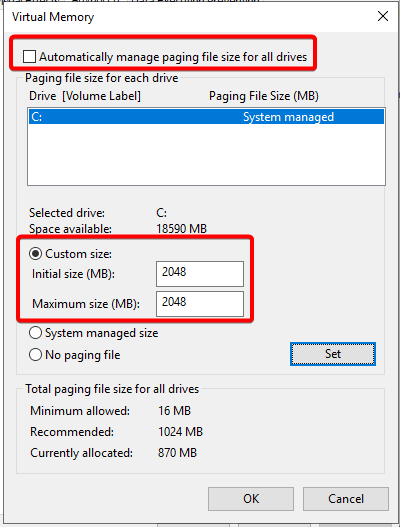The height and width of the screenshot is (527, 400).
Task: Click the Maximum size (MB) input field
Action: pyautogui.click(x=200, y=304)
